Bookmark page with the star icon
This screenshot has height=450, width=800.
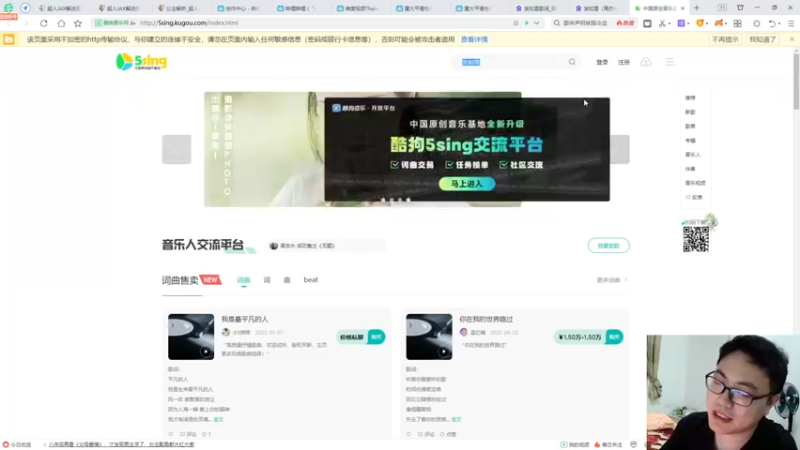pos(78,23)
